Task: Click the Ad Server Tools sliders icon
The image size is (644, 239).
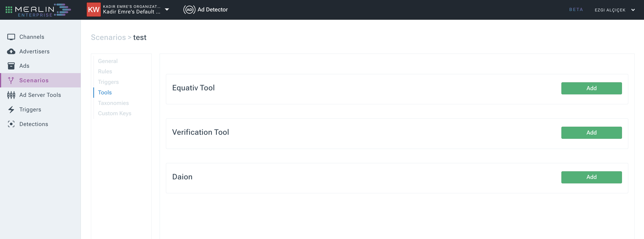Action: pos(11,95)
